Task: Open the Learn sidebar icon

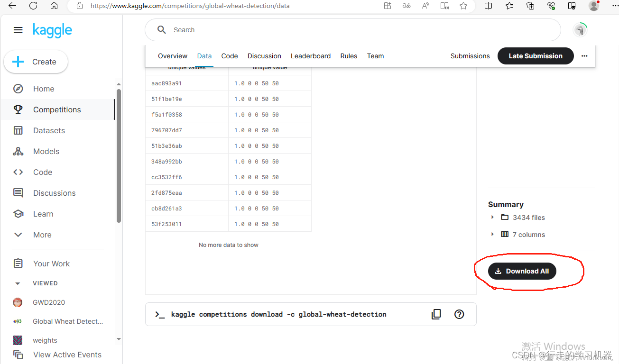Action: click(18, 214)
